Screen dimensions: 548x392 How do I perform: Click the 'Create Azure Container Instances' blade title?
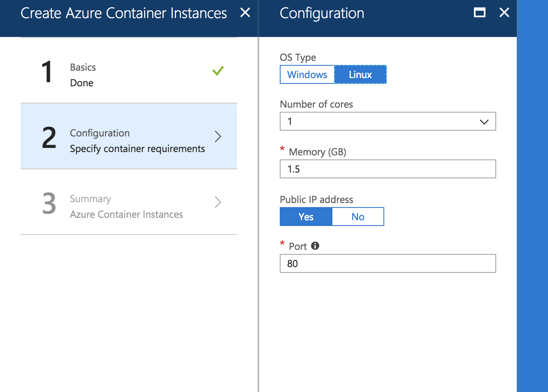tap(123, 13)
